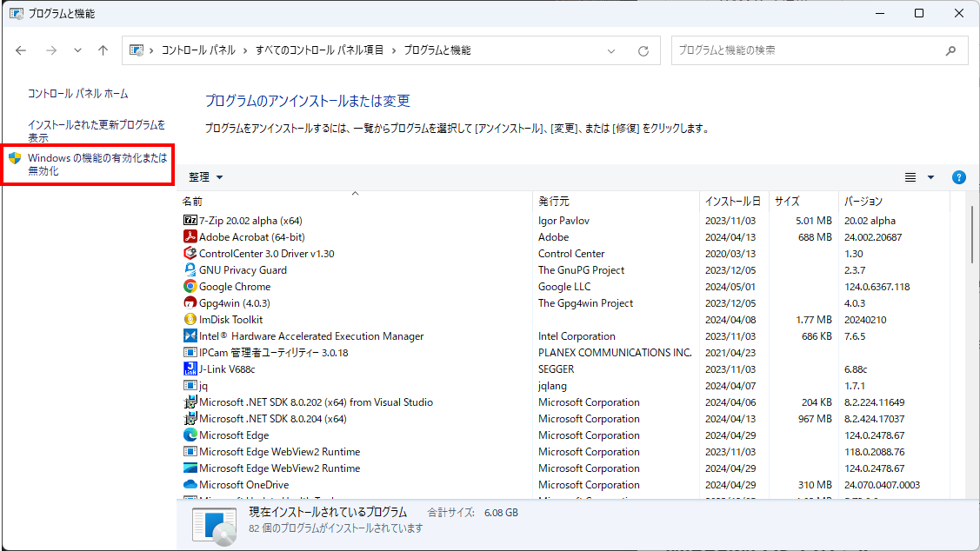Click publisher The Gpg4win Project
The image size is (980, 551).
pos(585,303)
